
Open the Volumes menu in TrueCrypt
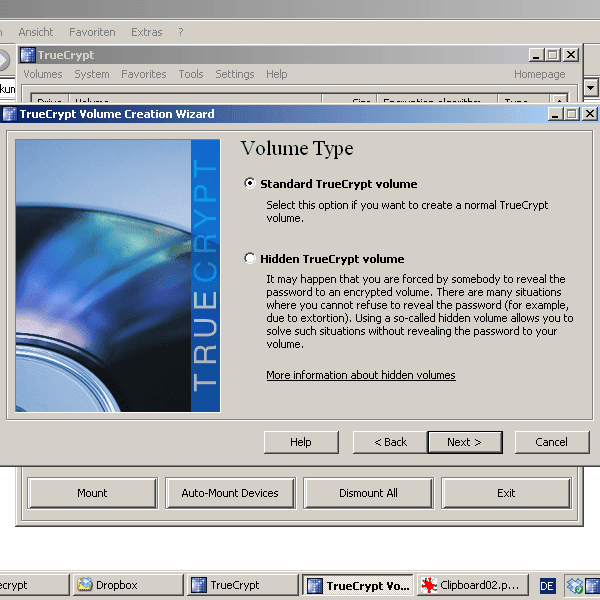click(x=43, y=74)
